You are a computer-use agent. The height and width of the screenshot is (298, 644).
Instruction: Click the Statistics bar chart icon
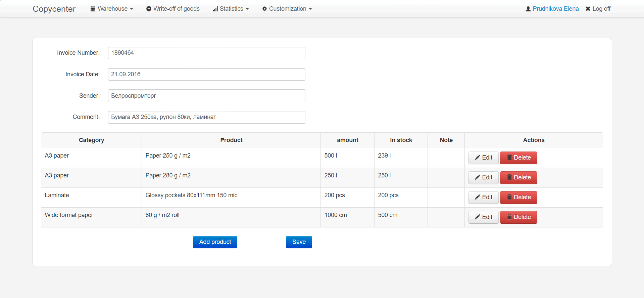(x=215, y=9)
